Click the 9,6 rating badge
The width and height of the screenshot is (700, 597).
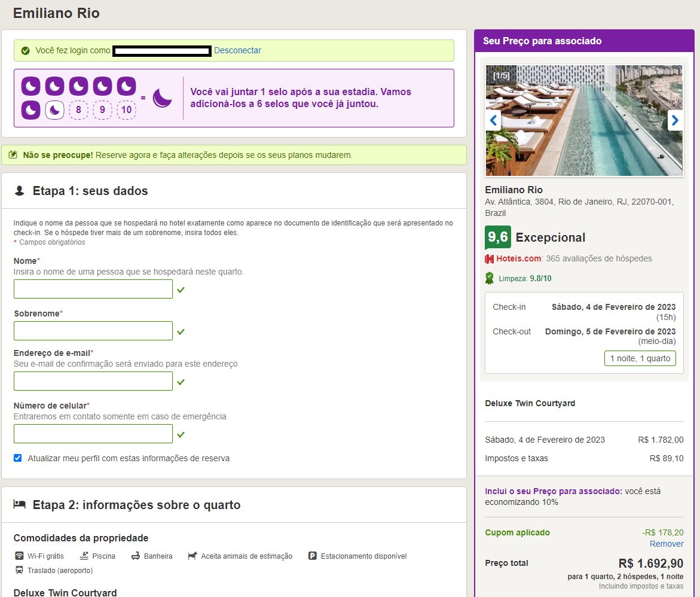click(498, 237)
